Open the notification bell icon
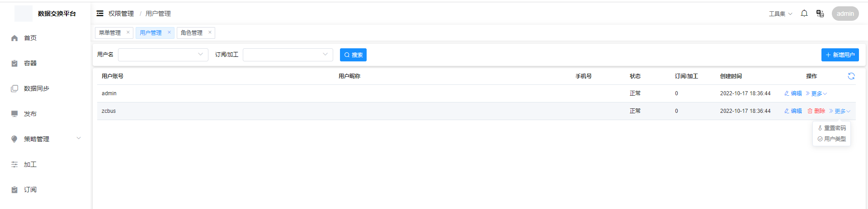This screenshot has height=209, width=868. click(804, 14)
